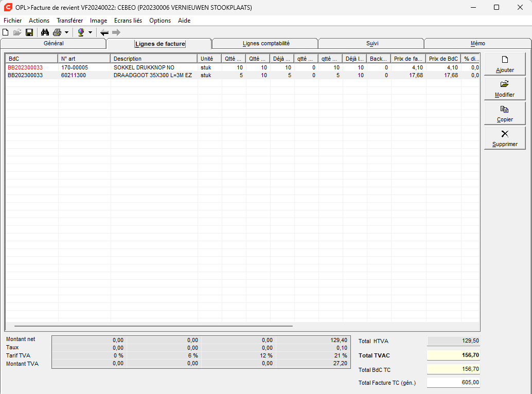Click the Total BdC TC field
The image size is (532, 394).
click(453, 369)
